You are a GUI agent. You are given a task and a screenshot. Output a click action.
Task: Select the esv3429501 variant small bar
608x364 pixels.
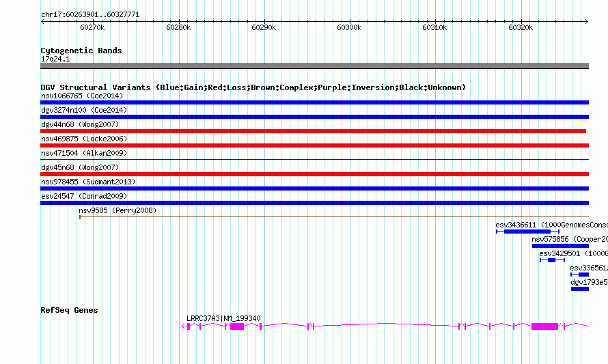click(x=551, y=260)
